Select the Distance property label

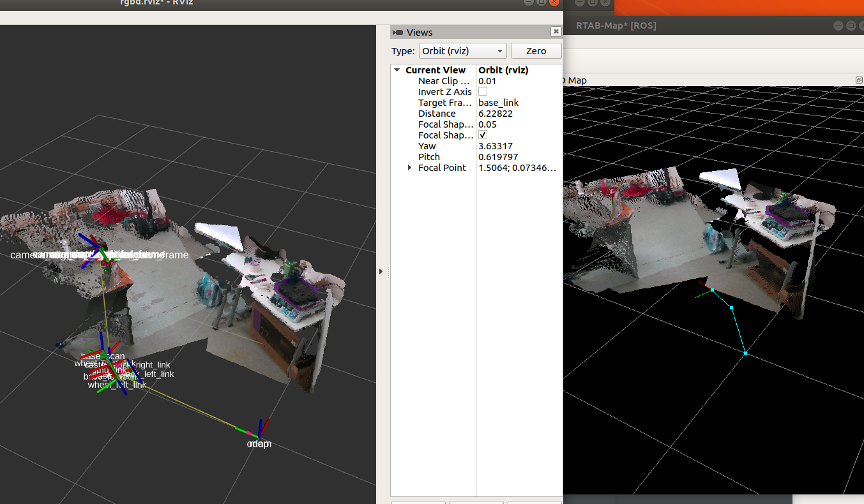(437, 114)
